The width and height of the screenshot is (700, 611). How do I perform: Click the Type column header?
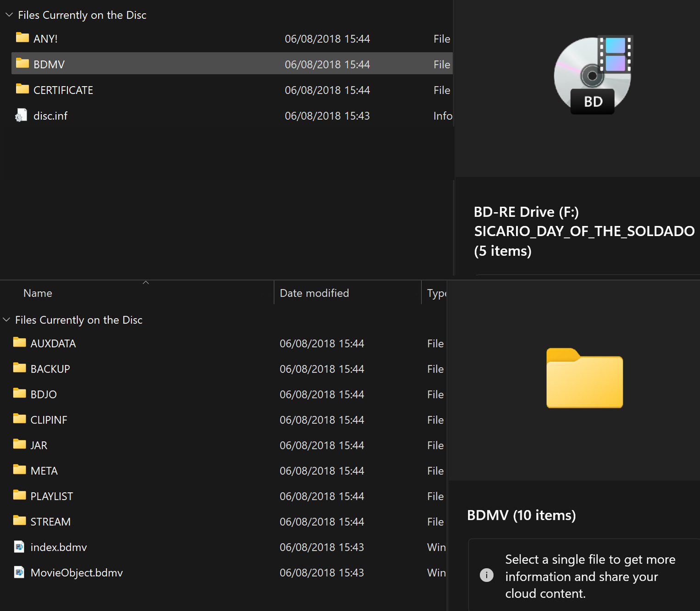tap(436, 293)
